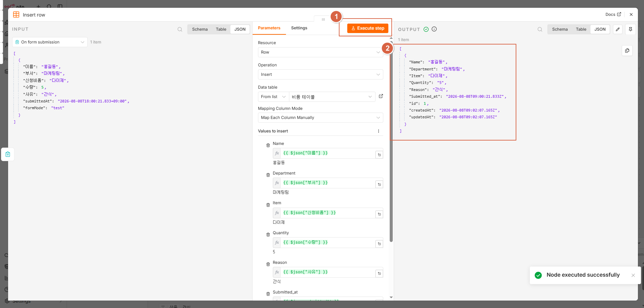Delete the Item column mapping
Screen dimensions: 644x308
point(268,205)
